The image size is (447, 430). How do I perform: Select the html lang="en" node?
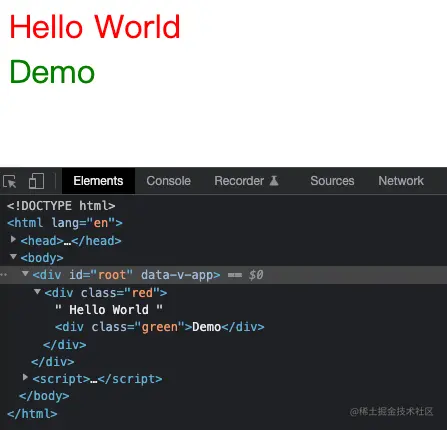[65, 223]
